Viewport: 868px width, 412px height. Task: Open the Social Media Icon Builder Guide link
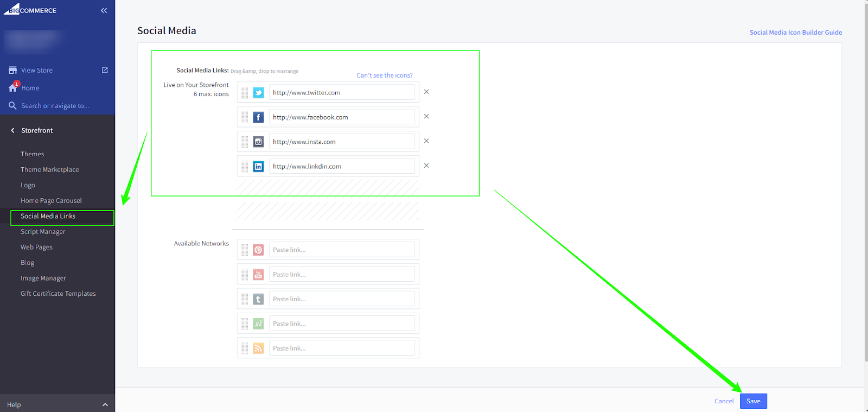pyautogui.click(x=795, y=33)
